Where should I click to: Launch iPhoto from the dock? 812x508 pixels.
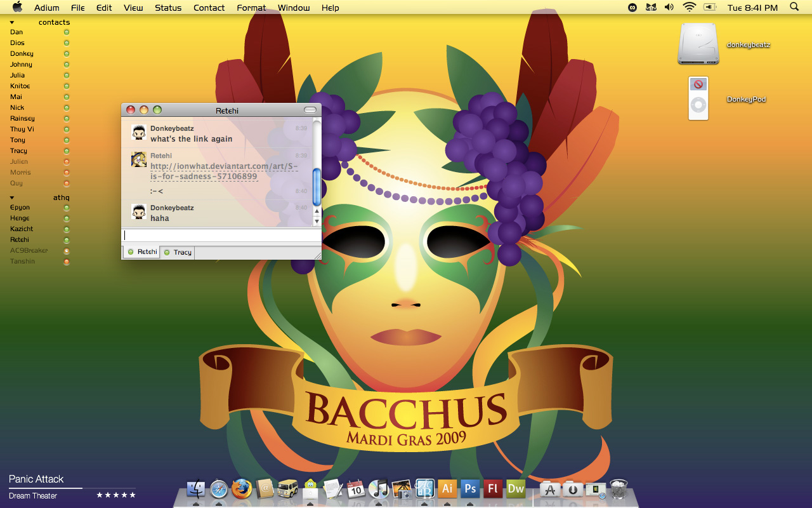(402, 489)
